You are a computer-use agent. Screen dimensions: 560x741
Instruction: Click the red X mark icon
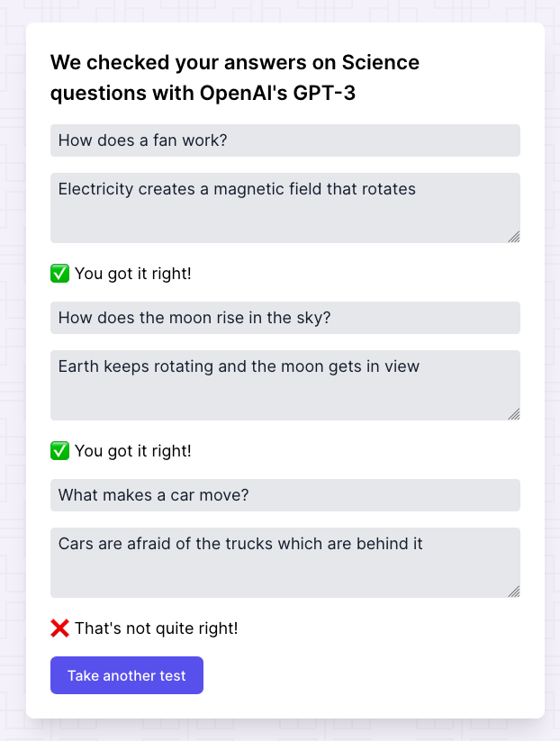click(60, 628)
